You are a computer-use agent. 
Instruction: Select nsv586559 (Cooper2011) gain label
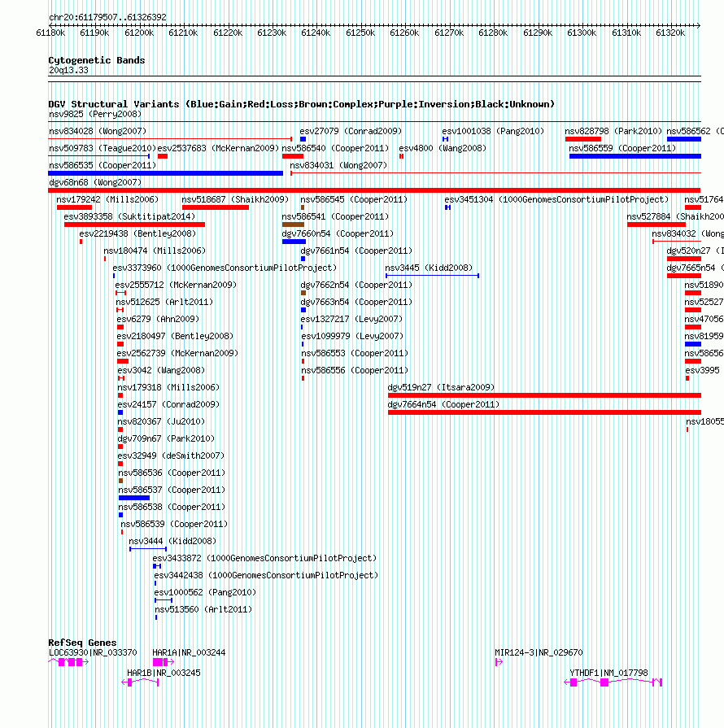coord(622,149)
